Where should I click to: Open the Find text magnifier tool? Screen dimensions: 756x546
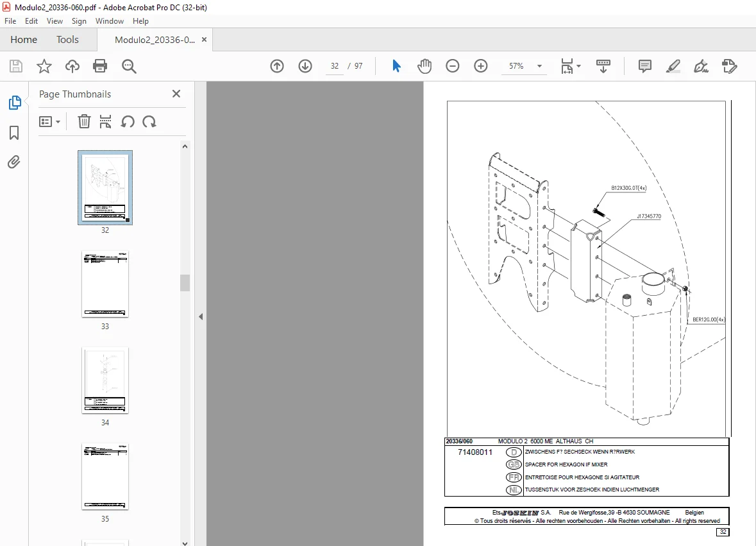click(x=129, y=66)
